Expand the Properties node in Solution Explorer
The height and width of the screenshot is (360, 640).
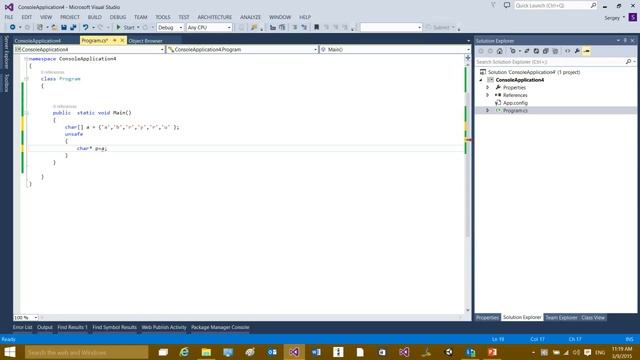click(x=487, y=87)
